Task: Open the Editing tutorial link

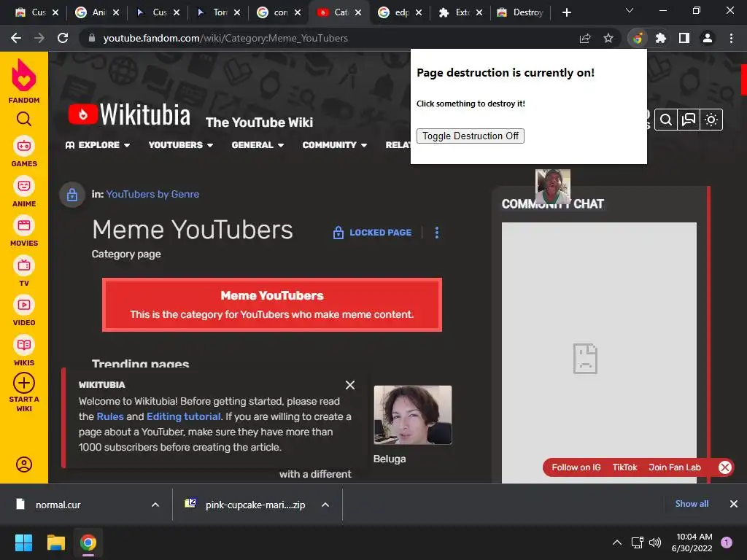Action: [x=183, y=416]
